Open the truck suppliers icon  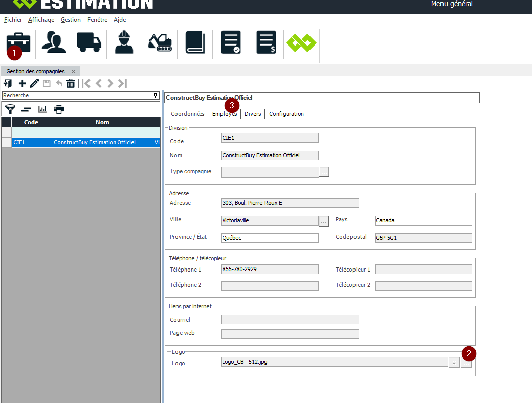tap(89, 42)
